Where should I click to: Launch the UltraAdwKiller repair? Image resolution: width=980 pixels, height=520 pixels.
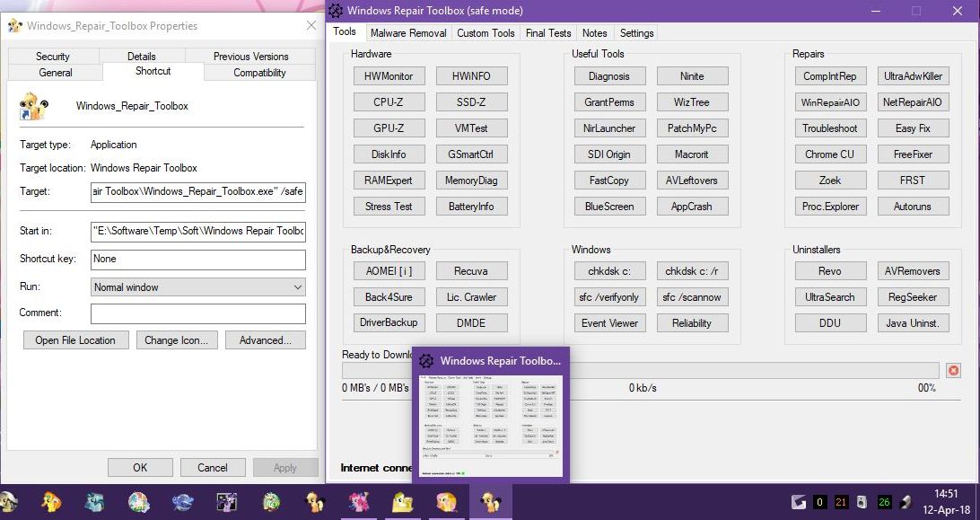click(913, 76)
